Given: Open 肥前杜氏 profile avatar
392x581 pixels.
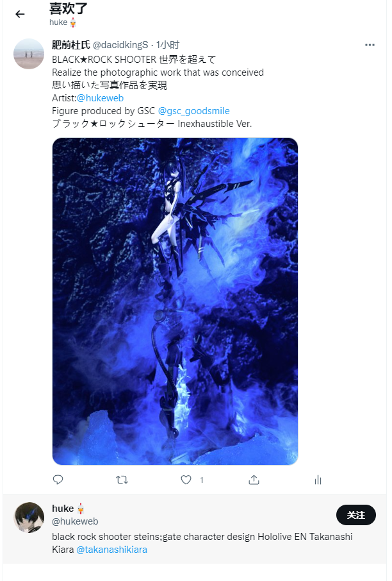Looking at the screenshot, I should (x=29, y=54).
